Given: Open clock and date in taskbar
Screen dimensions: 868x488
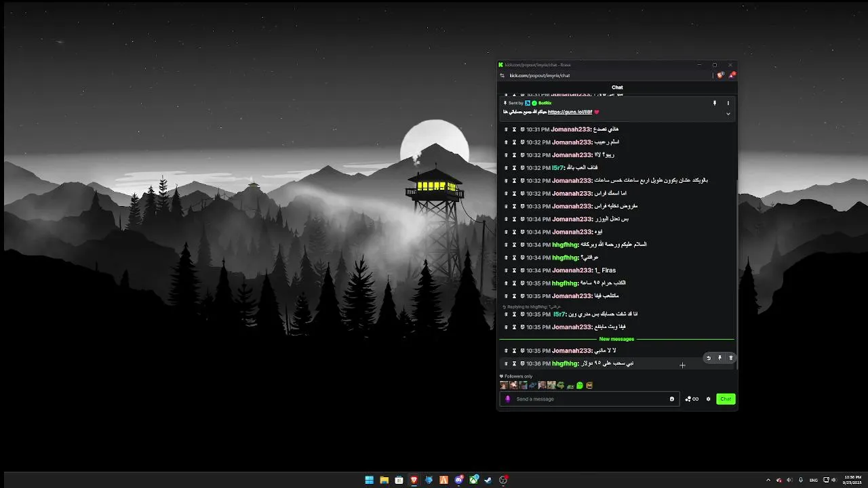Looking at the screenshot, I should click(x=852, y=480).
